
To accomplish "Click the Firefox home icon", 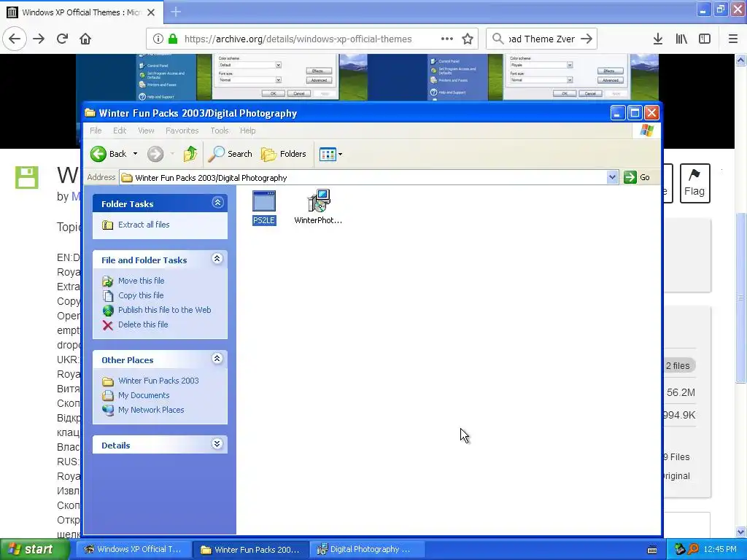I will [x=85, y=39].
